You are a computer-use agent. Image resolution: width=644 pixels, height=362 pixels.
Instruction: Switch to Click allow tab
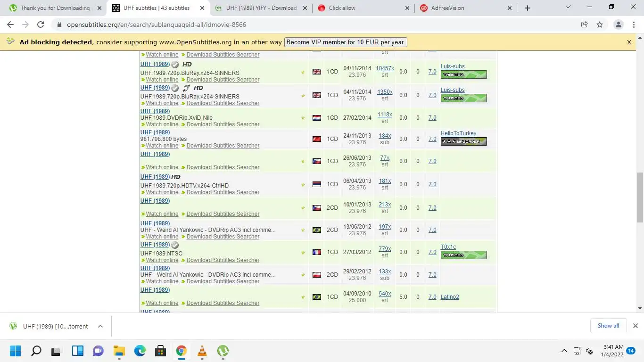363,8
